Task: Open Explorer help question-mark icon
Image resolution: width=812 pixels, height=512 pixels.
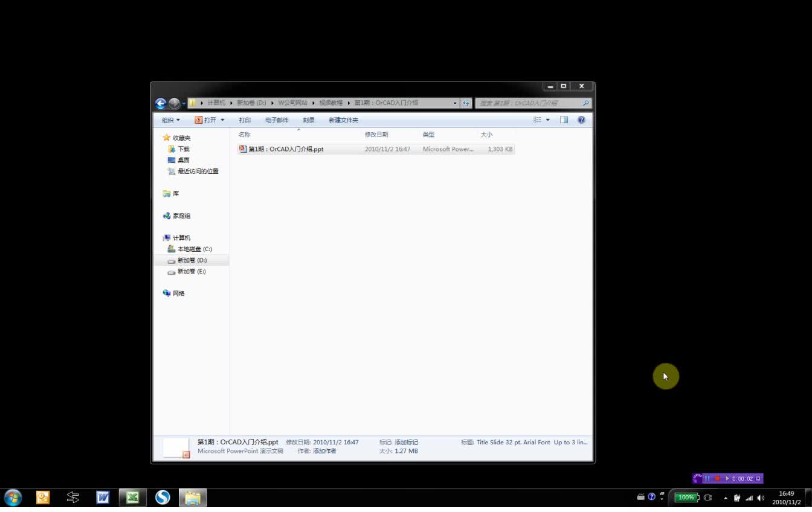Action: [x=581, y=120]
